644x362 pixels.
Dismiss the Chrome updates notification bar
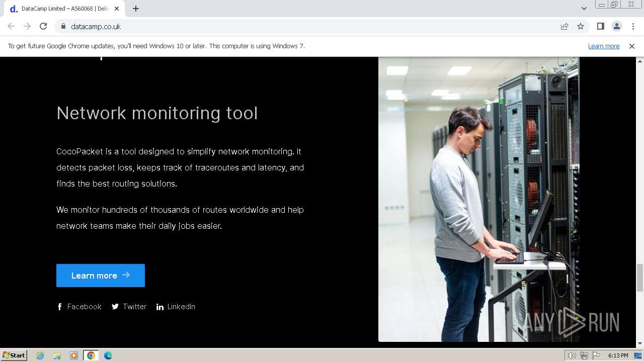[x=632, y=46]
